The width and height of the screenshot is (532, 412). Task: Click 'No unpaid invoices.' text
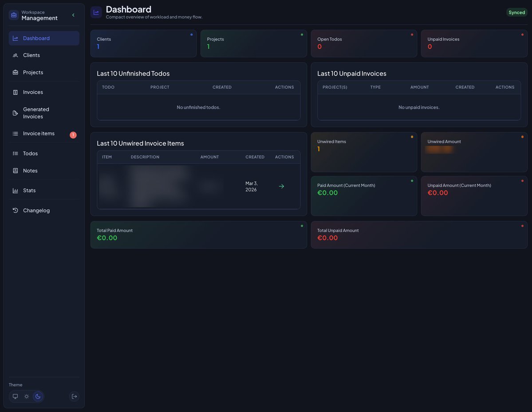[x=419, y=107]
